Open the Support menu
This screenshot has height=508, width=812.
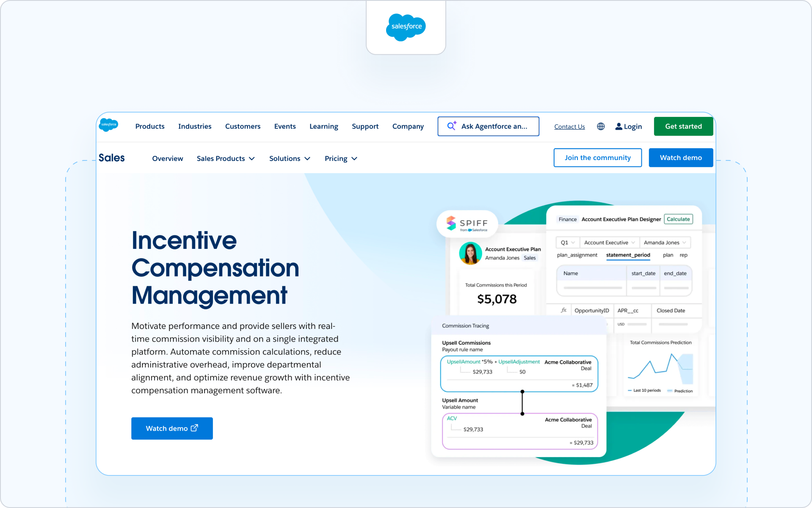(x=365, y=127)
